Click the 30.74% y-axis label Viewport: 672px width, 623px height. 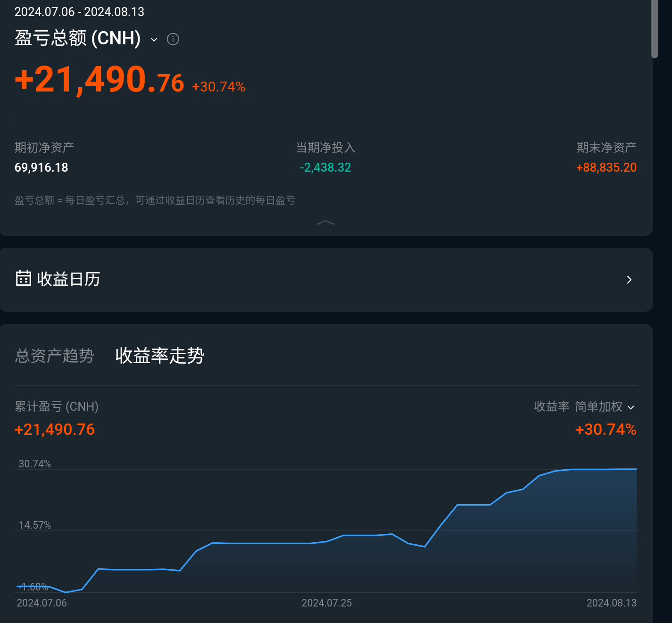tap(35, 464)
